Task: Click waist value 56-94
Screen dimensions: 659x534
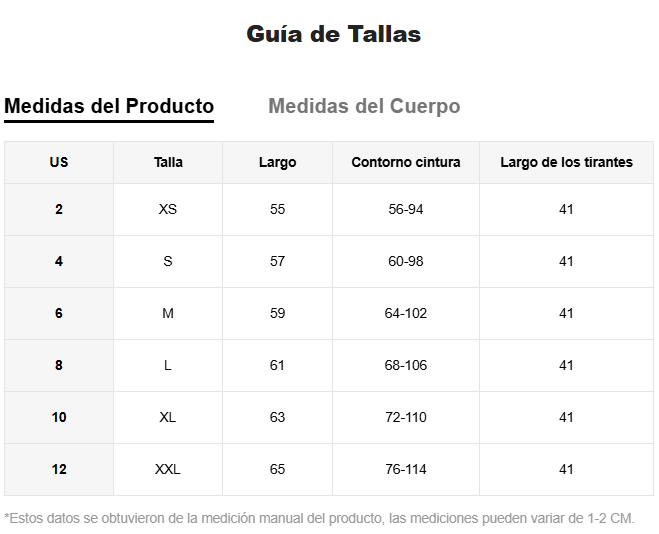Action: pyautogui.click(x=406, y=209)
